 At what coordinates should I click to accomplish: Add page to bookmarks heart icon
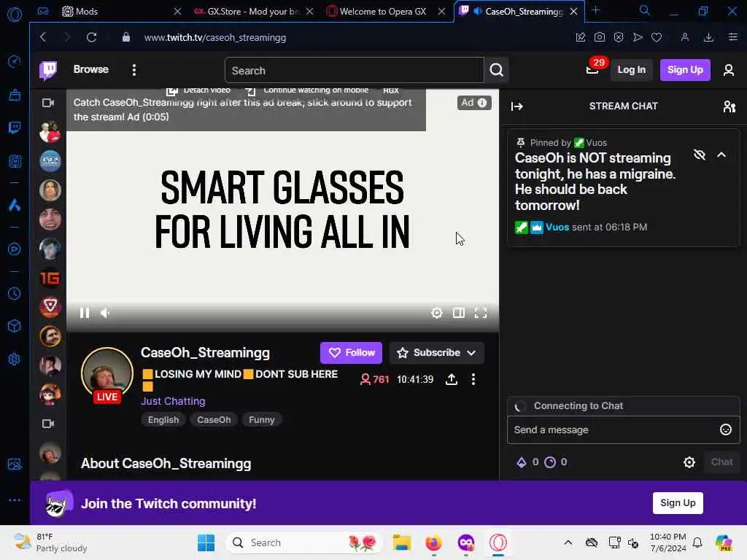click(x=657, y=37)
